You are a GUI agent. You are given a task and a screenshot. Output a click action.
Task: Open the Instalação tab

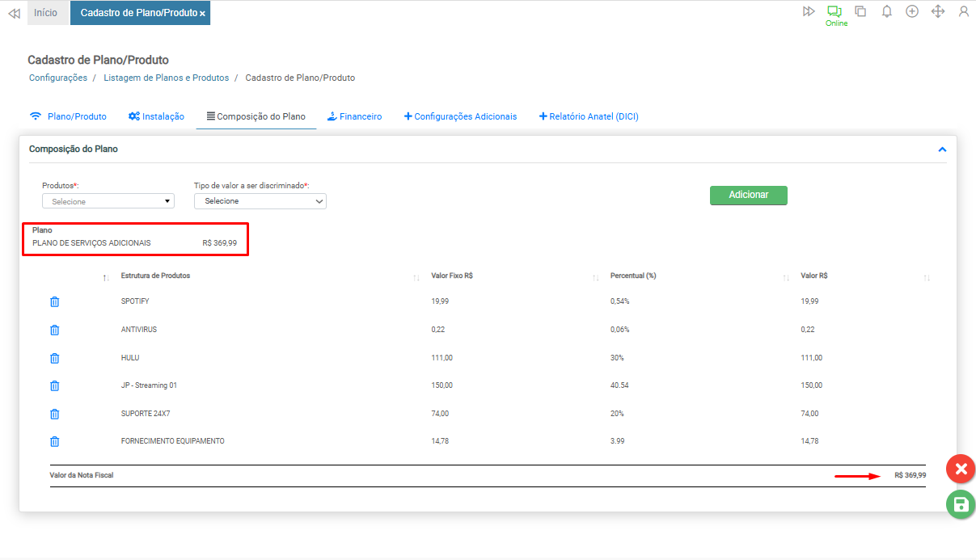[x=156, y=116]
